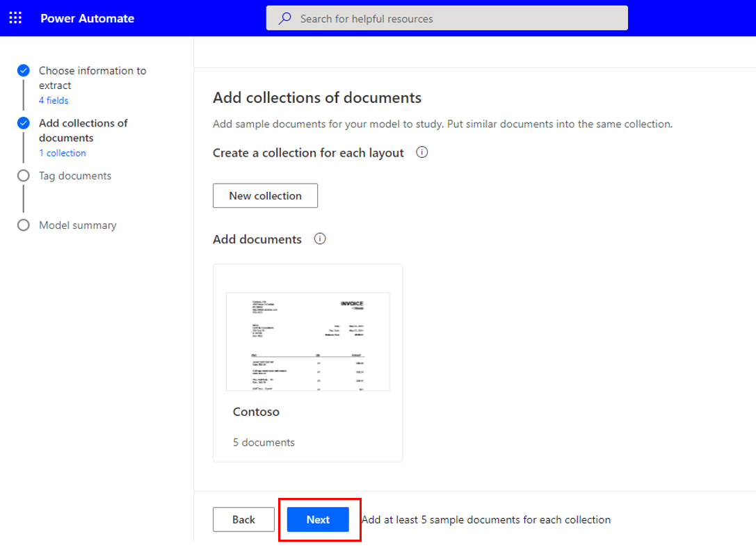Screen dimensions: 756x548
Task: View info next to Add documents heading
Action: click(x=319, y=239)
